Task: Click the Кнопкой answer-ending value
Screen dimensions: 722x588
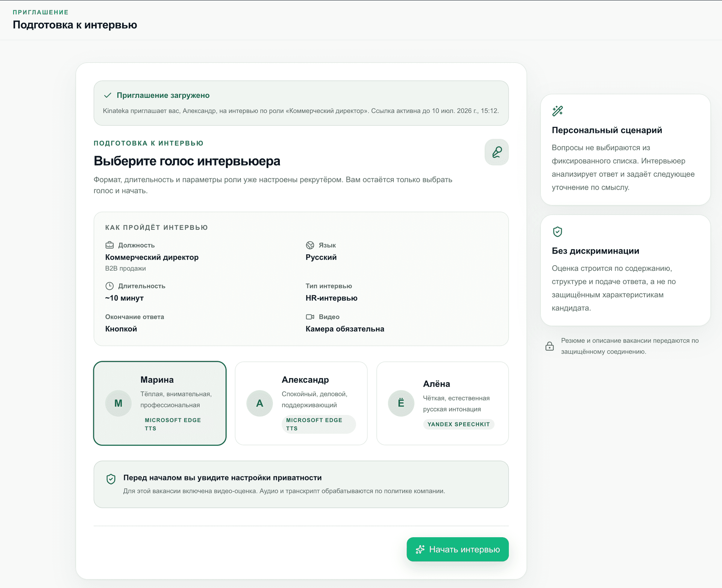Action: pos(121,329)
